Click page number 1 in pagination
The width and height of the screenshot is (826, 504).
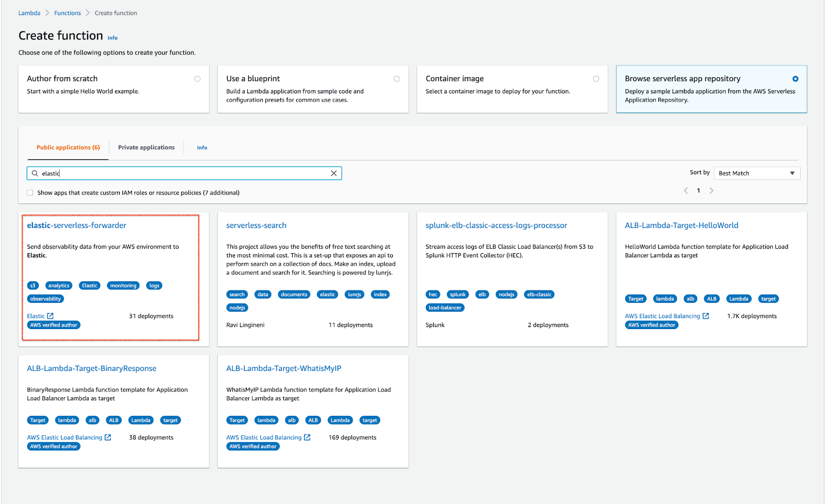tap(698, 190)
